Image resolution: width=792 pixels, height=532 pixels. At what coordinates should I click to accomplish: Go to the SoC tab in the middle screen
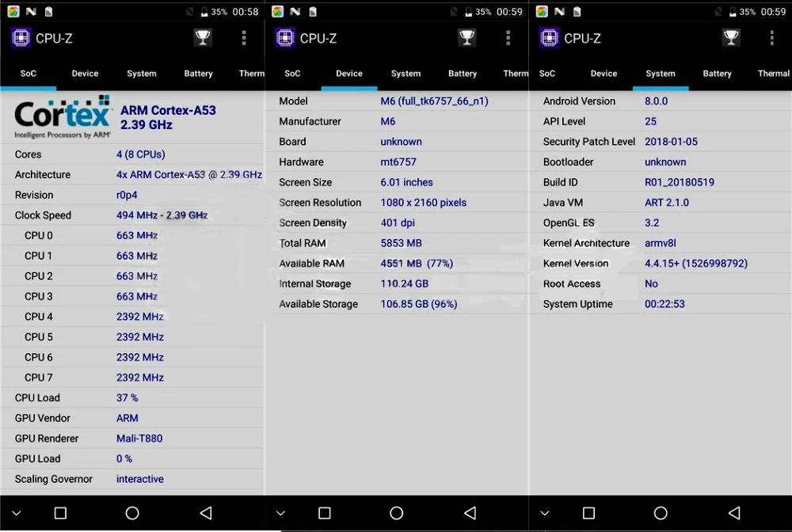pyautogui.click(x=292, y=74)
